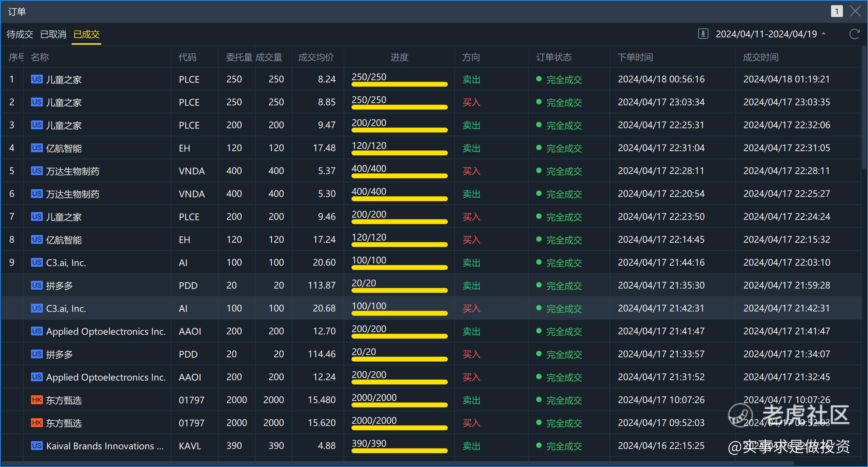
Task: Click fill time 2024/04/17 22:03:10
Action: tap(787, 262)
